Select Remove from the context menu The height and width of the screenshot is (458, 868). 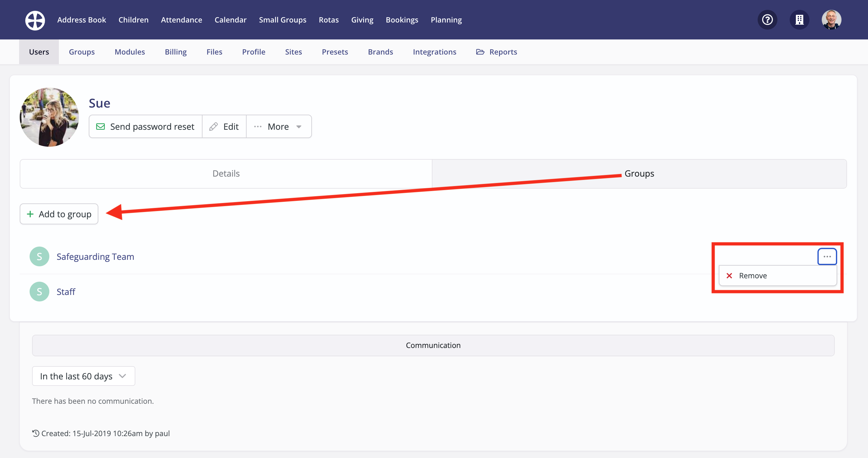point(753,276)
